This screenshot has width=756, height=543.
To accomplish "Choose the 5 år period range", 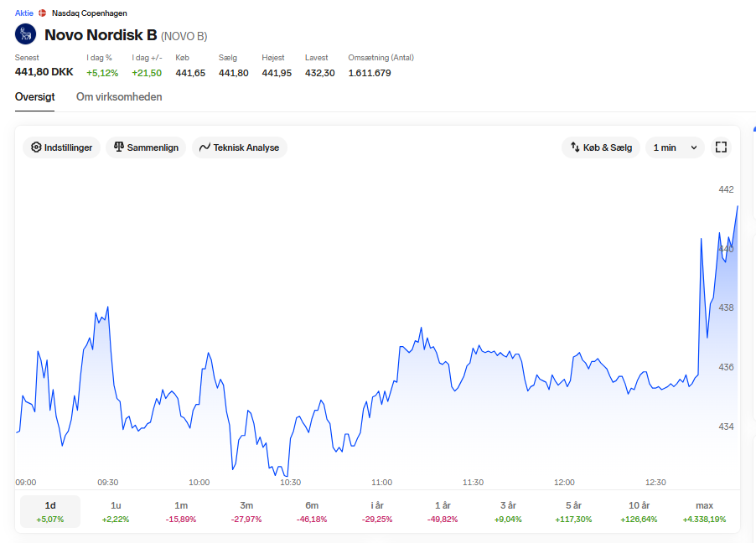I will click(x=573, y=512).
